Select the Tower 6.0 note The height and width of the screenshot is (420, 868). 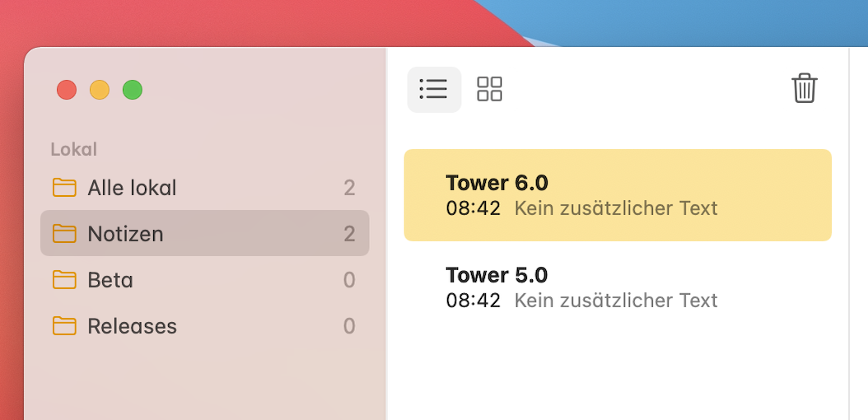point(497,183)
